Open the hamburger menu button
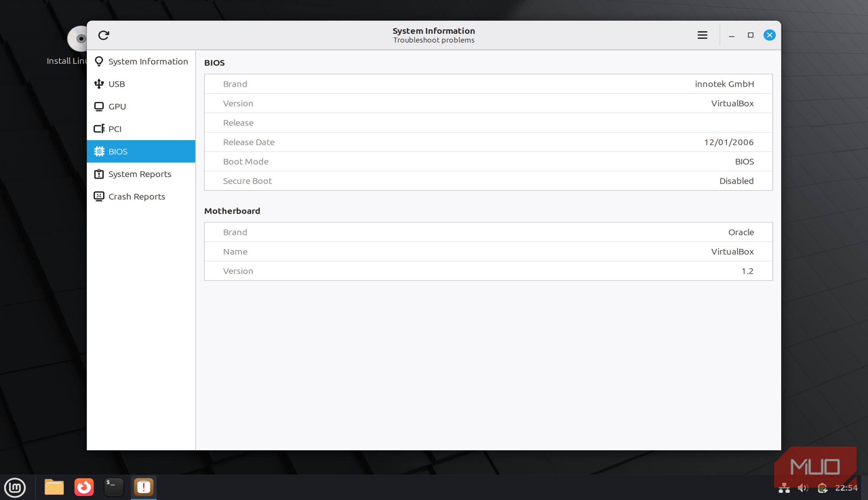Screen dimensions: 868x500 click(x=702, y=35)
